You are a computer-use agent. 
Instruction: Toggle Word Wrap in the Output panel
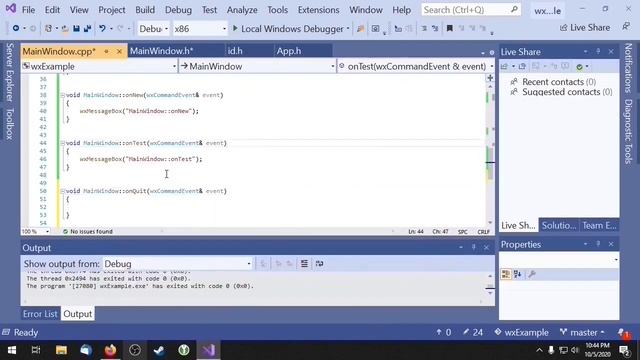pos(320,264)
